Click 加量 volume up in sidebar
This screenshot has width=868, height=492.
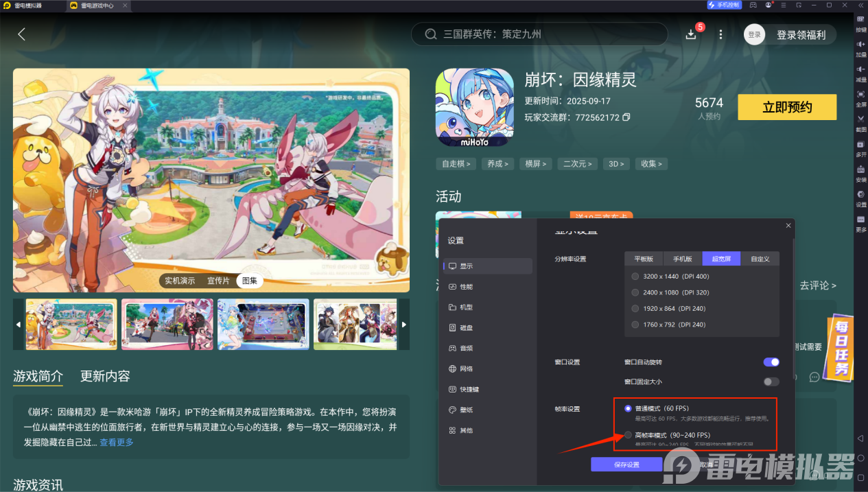(x=860, y=48)
